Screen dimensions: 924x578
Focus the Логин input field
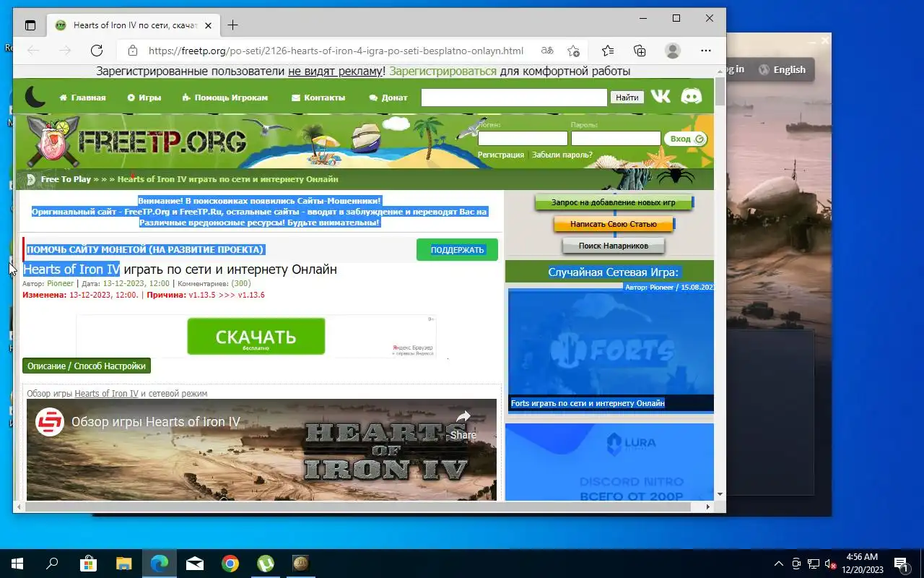(523, 139)
